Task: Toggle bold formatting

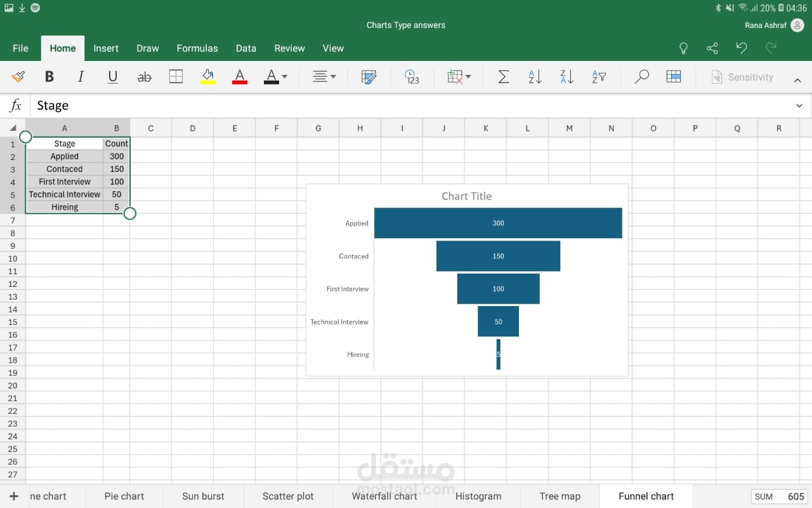Action: 49,77
